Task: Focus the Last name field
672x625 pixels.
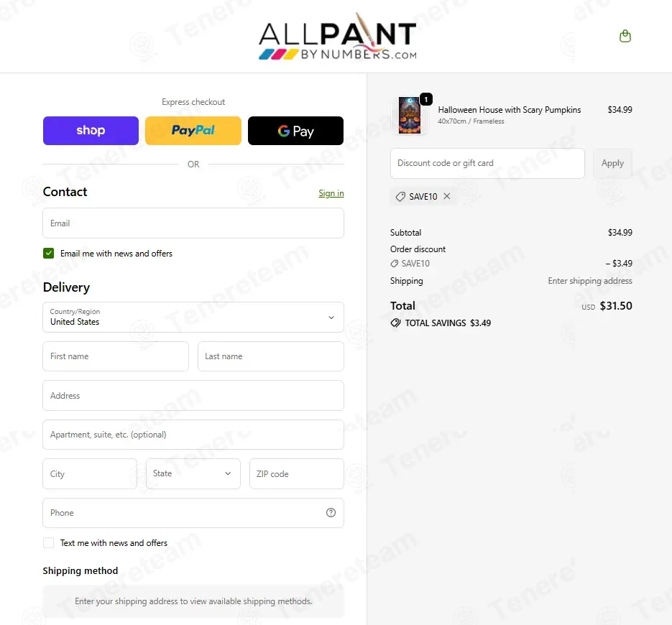Action: click(x=270, y=356)
